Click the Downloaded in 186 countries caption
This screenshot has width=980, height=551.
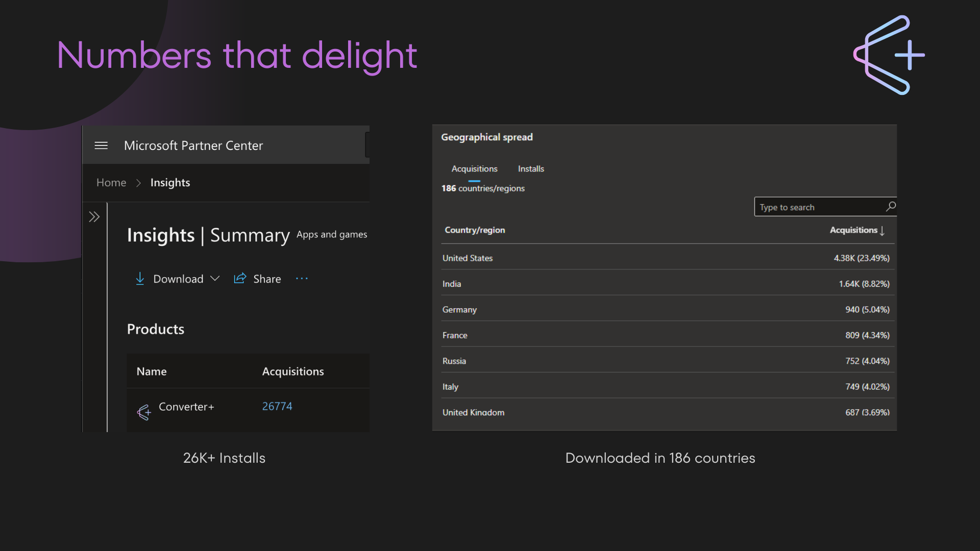tap(660, 458)
